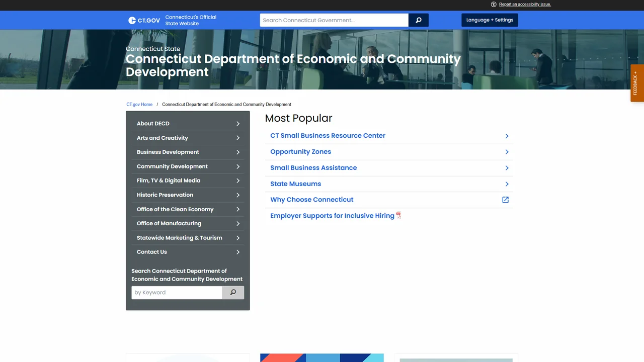Open the CT Small Business Resource Center link
Image resolution: width=644 pixels, height=362 pixels.
coord(328,136)
